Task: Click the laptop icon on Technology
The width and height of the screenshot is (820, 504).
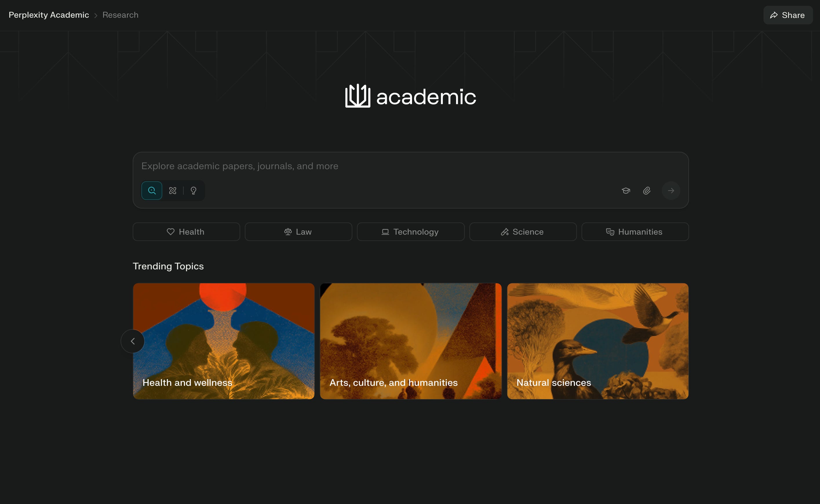Action: coord(385,232)
